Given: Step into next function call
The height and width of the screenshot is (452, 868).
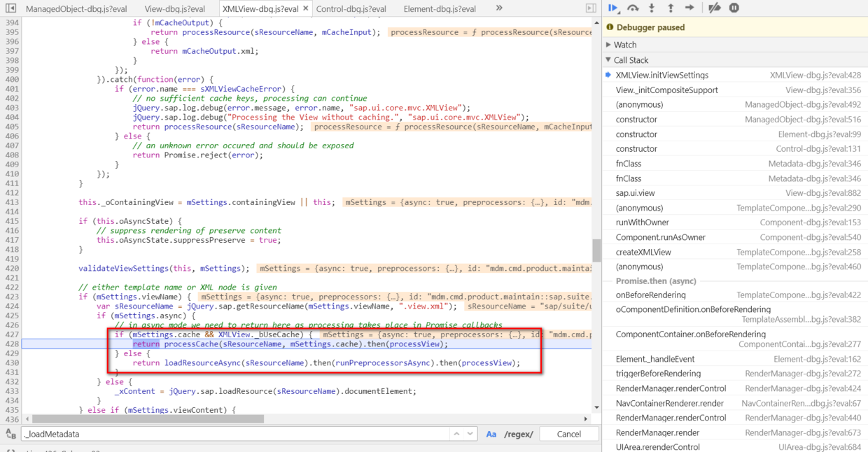Looking at the screenshot, I should tap(652, 8).
